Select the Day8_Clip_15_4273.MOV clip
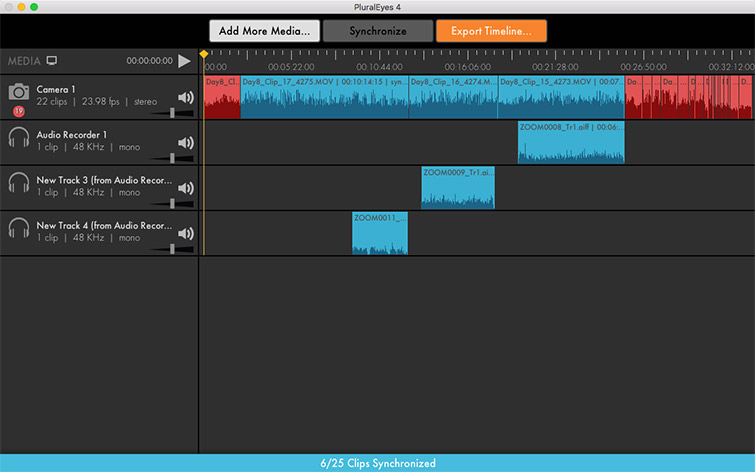 pos(561,97)
